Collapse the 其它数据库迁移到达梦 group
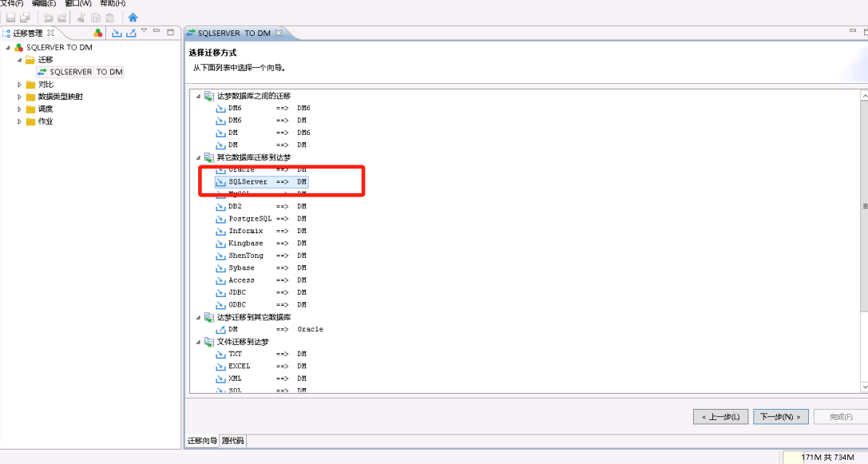868x464 pixels. click(x=198, y=158)
